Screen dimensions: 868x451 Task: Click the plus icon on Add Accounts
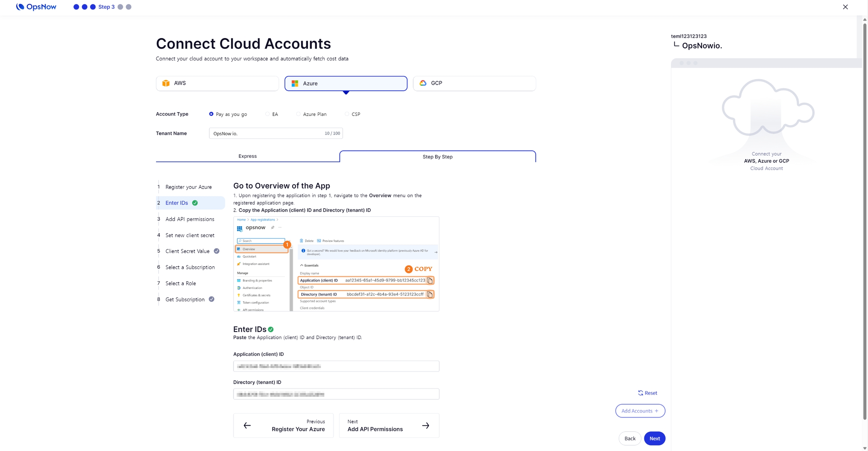[x=657, y=411]
